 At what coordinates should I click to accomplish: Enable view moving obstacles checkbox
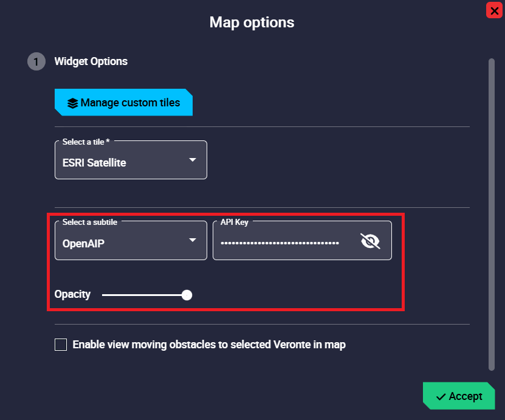click(61, 345)
